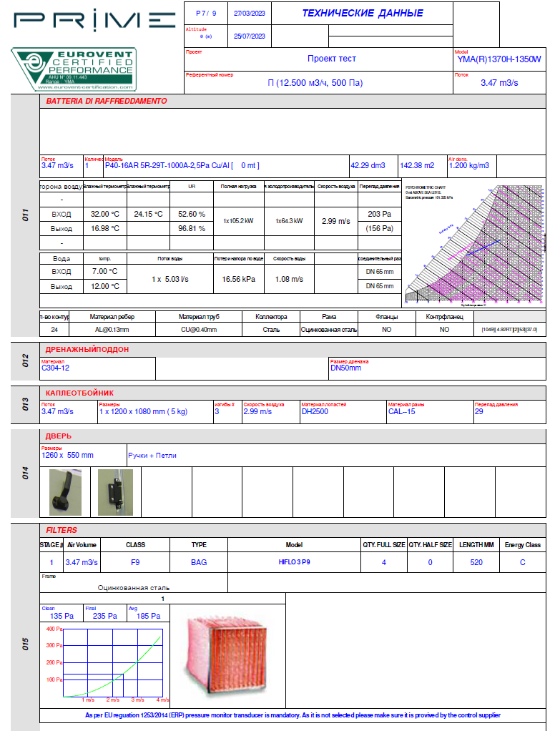The height and width of the screenshot is (731, 560).
Task: Click the Ручки + Петли door option text
Action: (x=152, y=455)
